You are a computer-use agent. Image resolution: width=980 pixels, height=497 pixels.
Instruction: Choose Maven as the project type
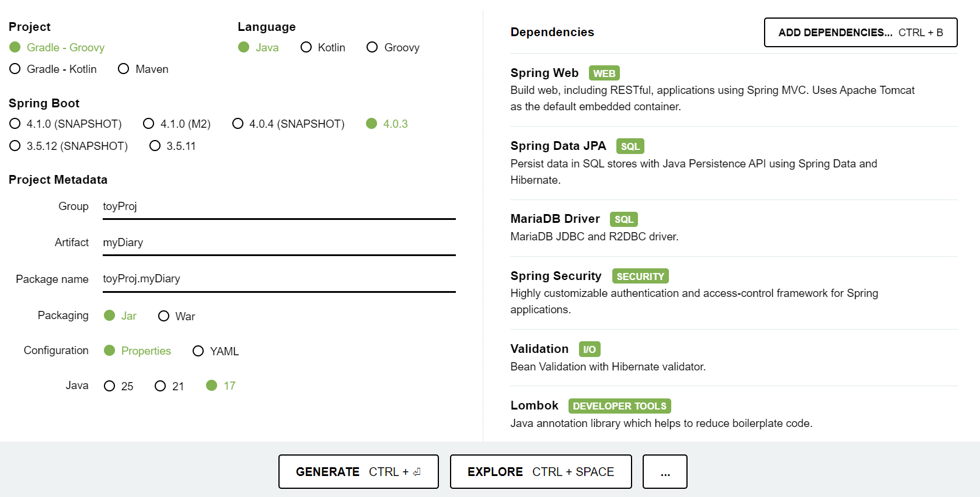[143, 69]
